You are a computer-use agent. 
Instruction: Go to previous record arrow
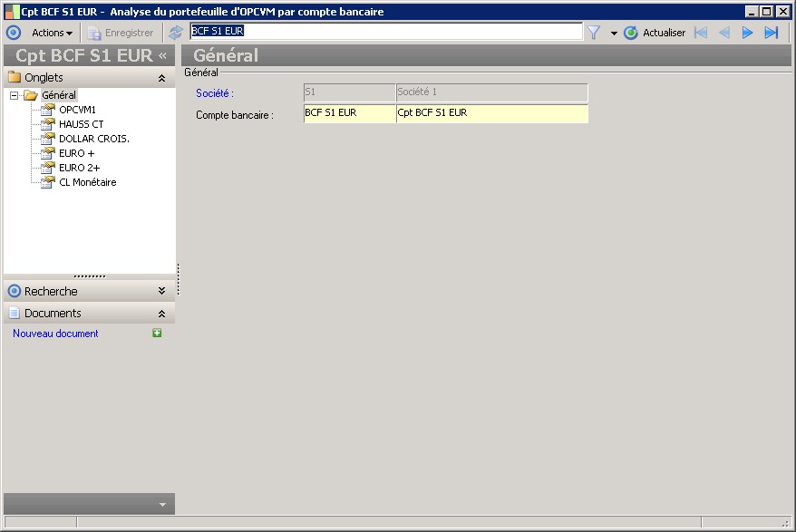[x=724, y=33]
